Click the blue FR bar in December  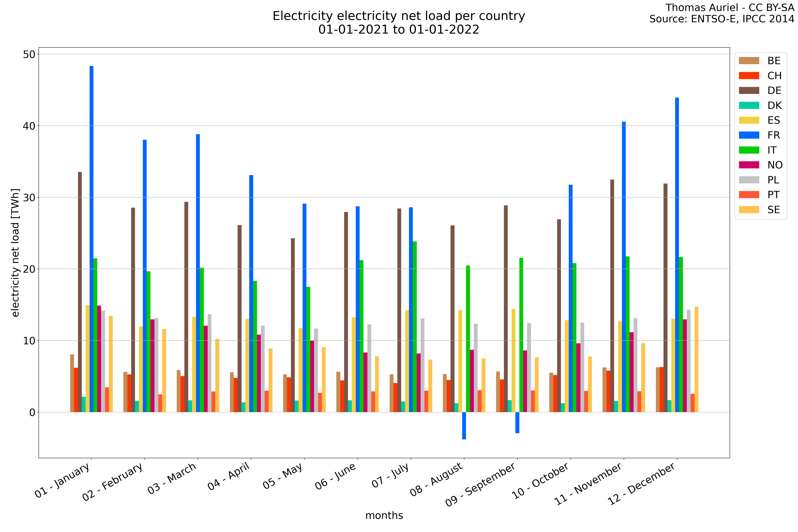(677, 255)
